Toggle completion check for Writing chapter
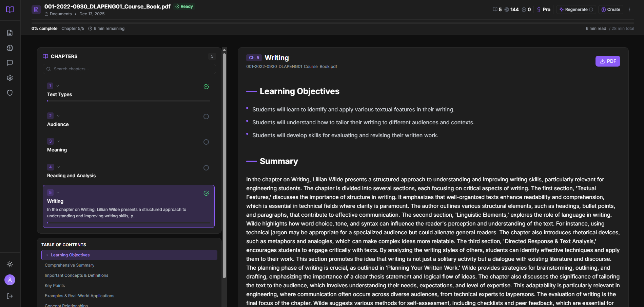The width and height of the screenshot is (644, 307). tap(206, 193)
